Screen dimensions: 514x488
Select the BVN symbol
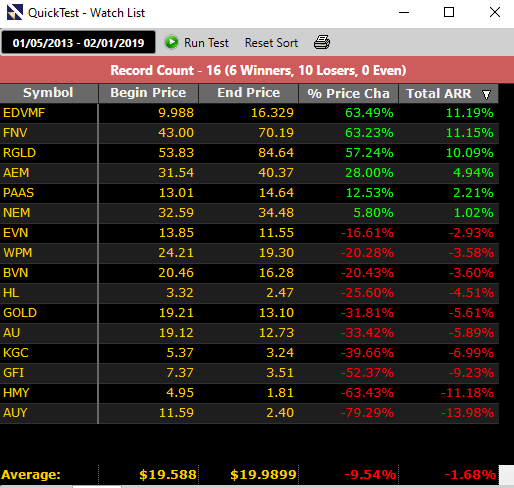(x=16, y=273)
